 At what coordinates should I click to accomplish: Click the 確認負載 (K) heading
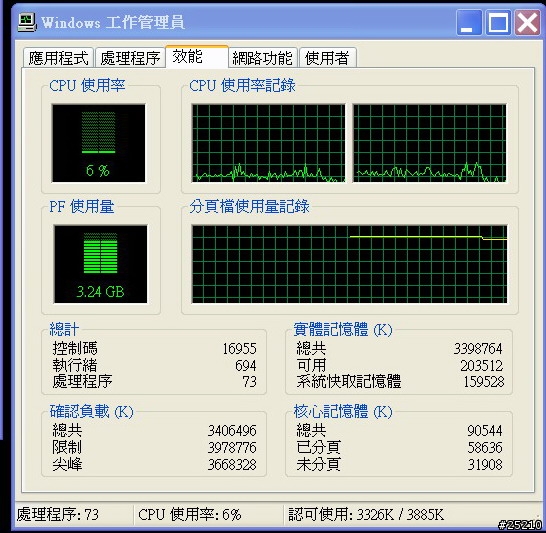[92, 411]
